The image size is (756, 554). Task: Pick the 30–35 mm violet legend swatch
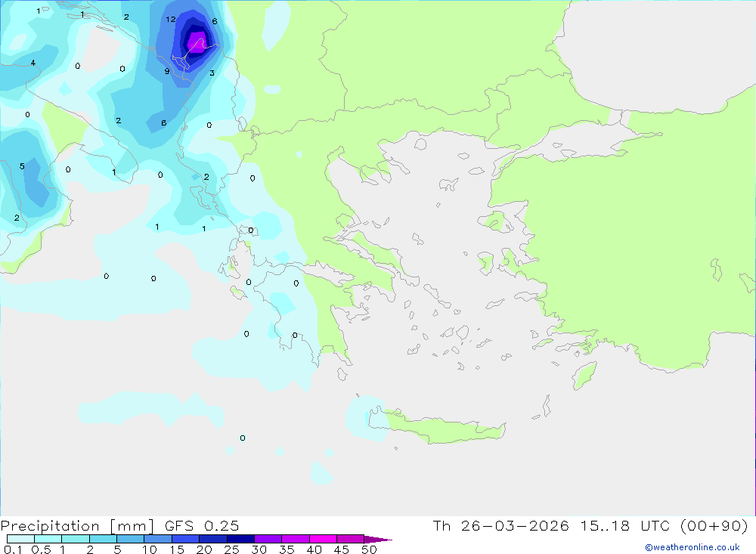(268, 539)
